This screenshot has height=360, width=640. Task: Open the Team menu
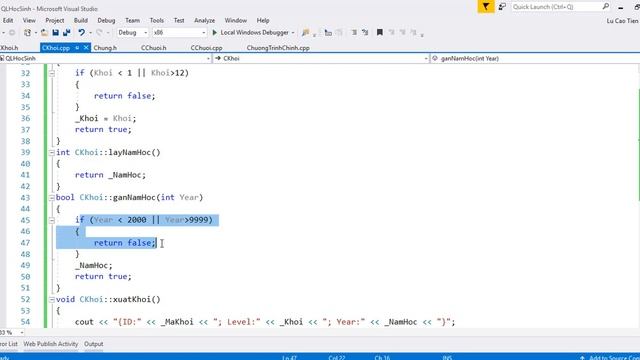[132, 20]
